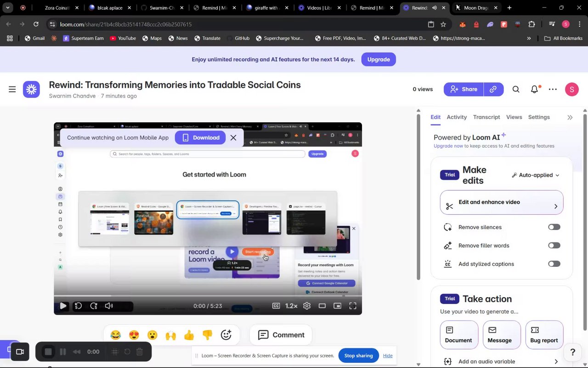Open the help question mark button
The image size is (588, 368).
pyautogui.click(x=572, y=352)
